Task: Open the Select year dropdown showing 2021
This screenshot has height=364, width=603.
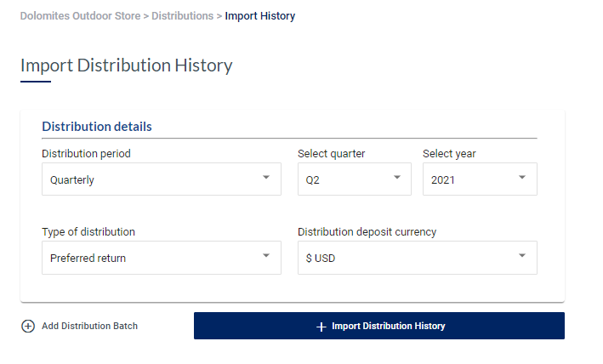Action: pyautogui.click(x=480, y=179)
